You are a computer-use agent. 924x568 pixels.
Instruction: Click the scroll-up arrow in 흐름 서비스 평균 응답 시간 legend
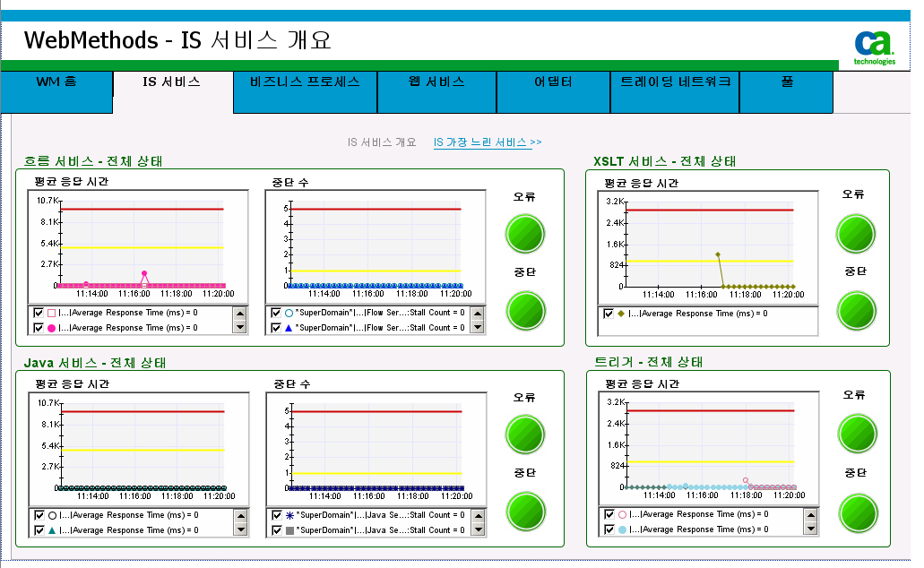point(240,313)
